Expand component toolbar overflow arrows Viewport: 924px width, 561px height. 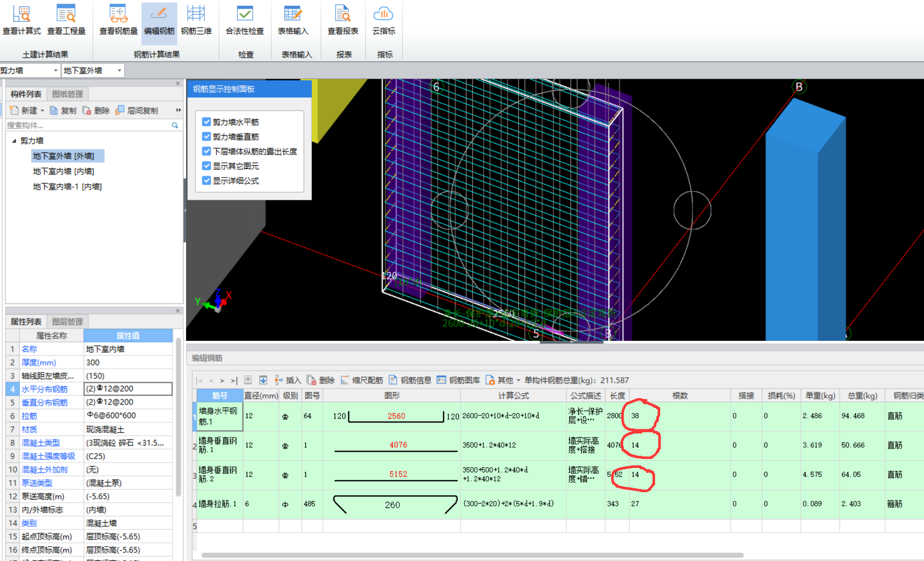pyautogui.click(x=178, y=110)
